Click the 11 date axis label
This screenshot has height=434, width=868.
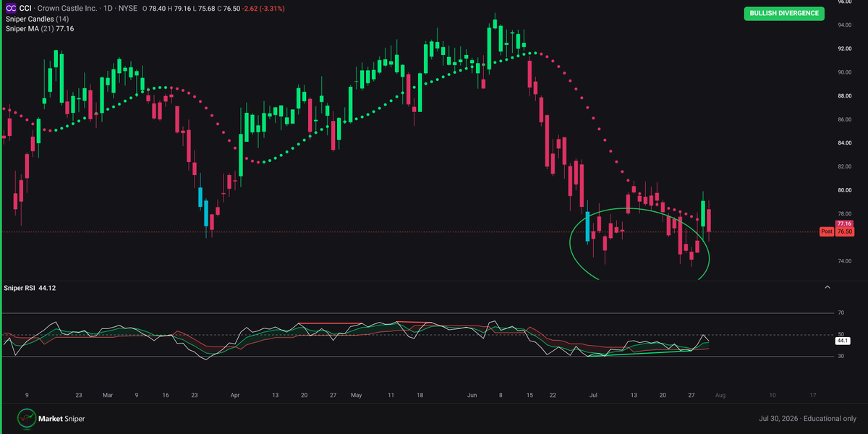click(x=391, y=396)
